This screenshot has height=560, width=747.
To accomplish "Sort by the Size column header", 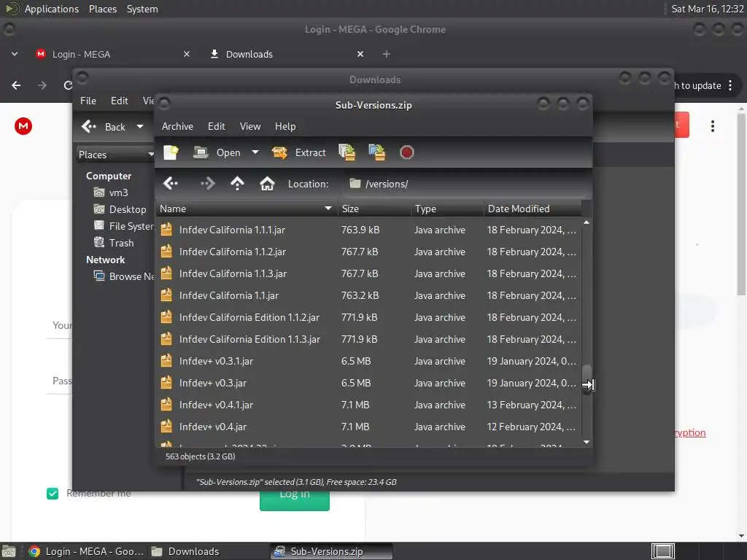I will point(374,209).
